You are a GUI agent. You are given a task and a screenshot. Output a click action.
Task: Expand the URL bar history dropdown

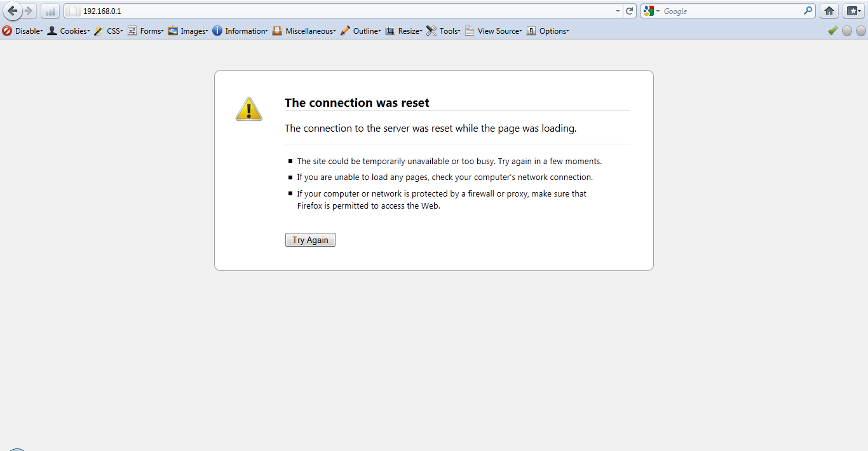pos(617,11)
